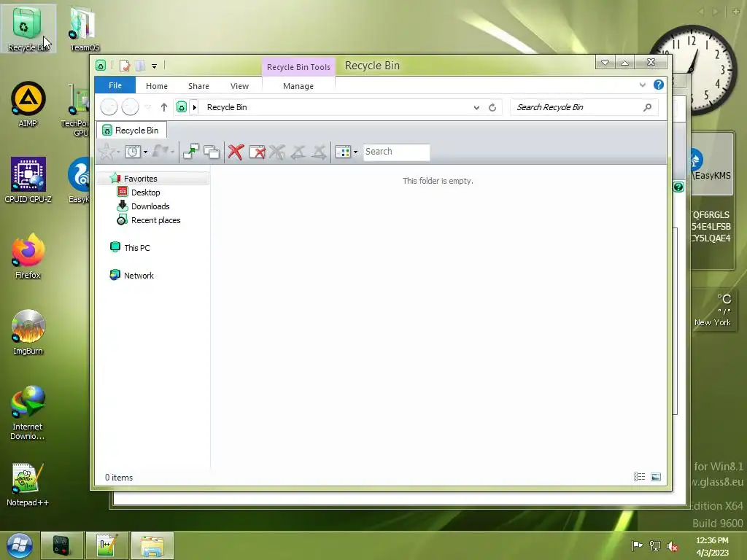Click the '0 items' status bar text

point(119,477)
